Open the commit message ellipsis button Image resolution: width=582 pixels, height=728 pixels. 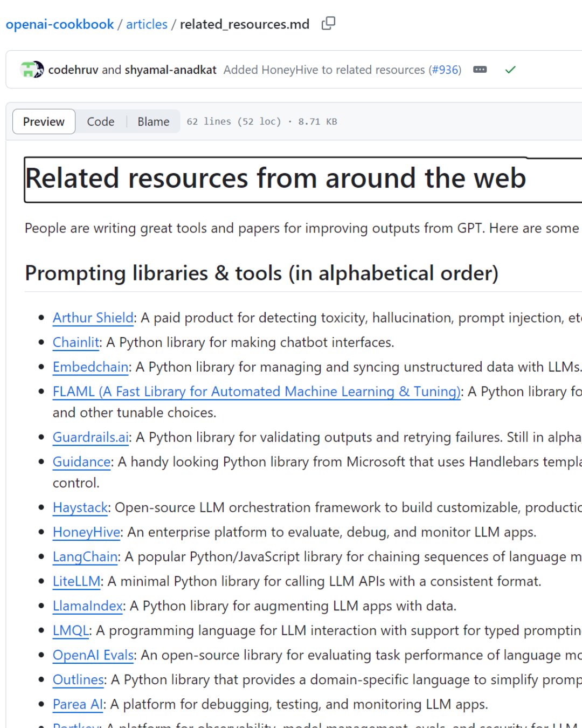(480, 70)
